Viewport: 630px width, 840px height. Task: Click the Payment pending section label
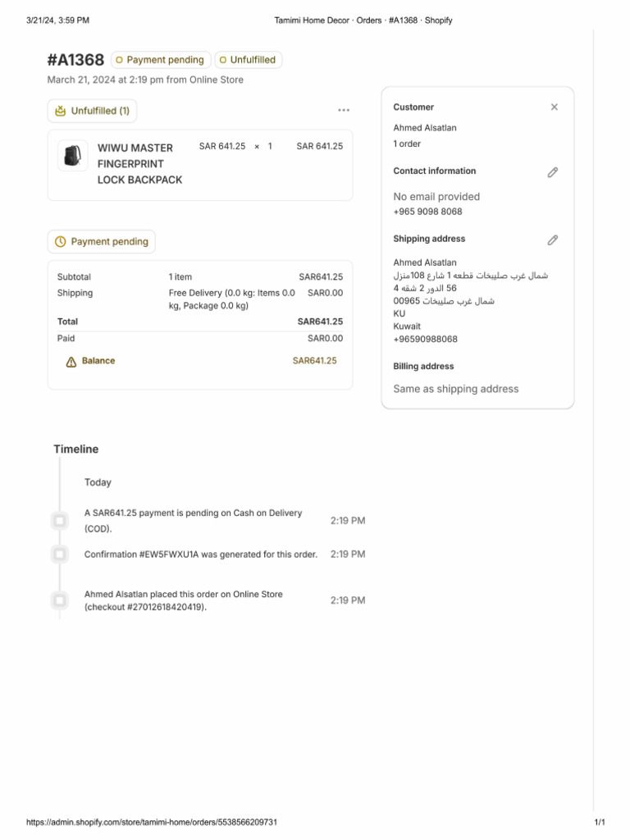110,242
